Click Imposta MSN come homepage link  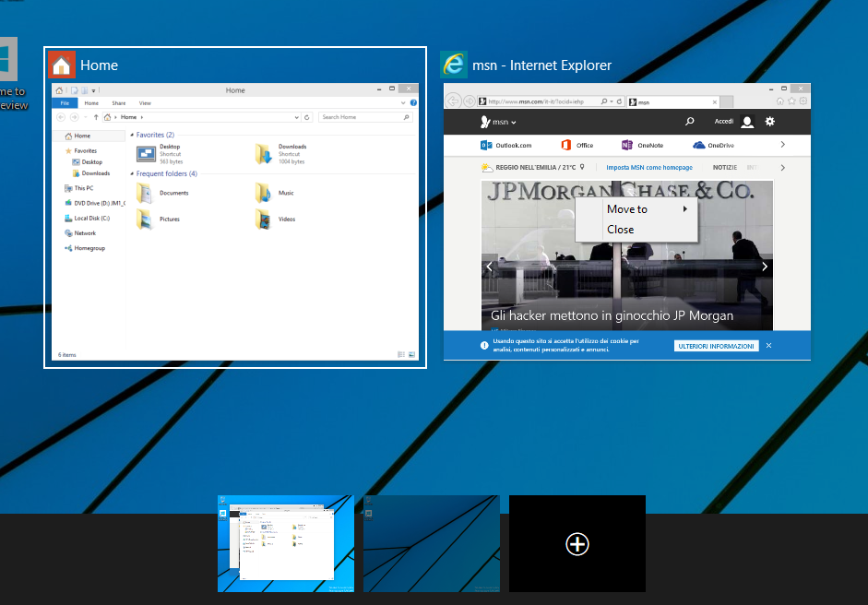(x=649, y=167)
